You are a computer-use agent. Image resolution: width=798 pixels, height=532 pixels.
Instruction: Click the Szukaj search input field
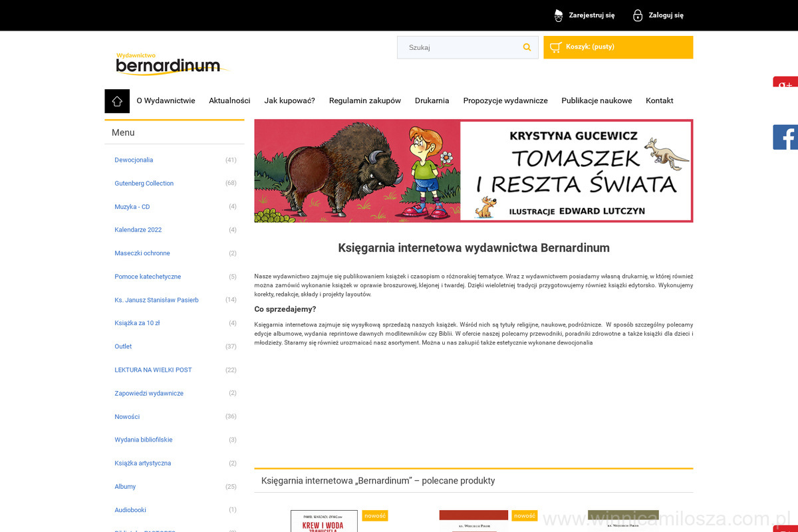(459, 47)
